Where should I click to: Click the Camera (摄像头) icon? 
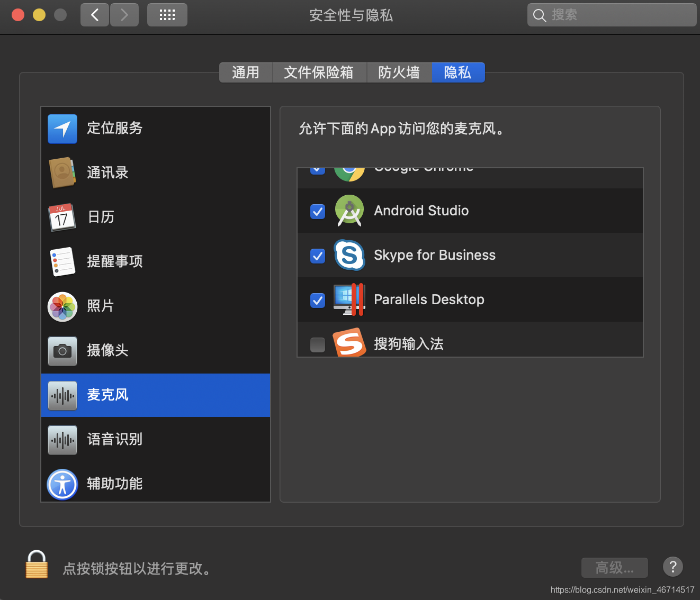(x=62, y=351)
